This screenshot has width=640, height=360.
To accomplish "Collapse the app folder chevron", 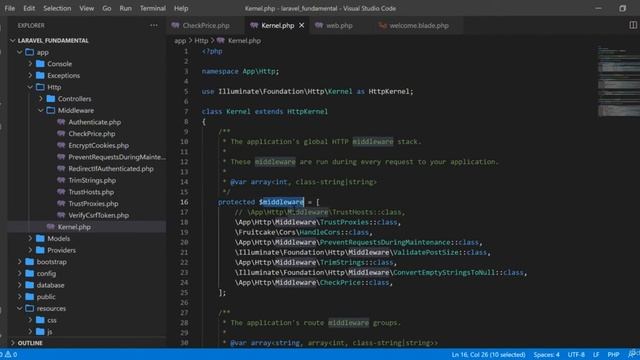I will coord(20,52).
